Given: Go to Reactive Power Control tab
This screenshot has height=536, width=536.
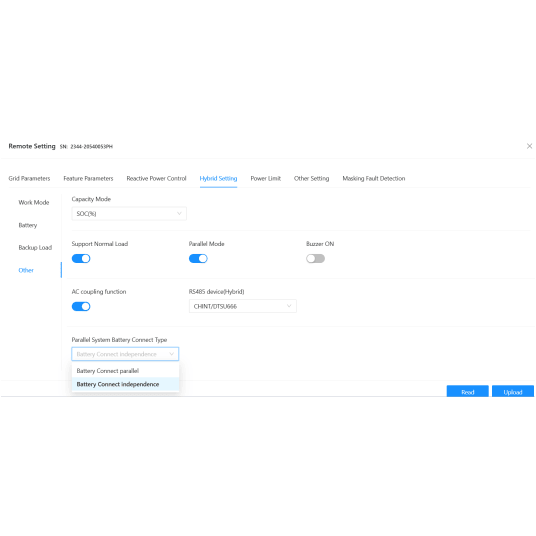Looking at the screenshot, I should [x=157, y=178].
